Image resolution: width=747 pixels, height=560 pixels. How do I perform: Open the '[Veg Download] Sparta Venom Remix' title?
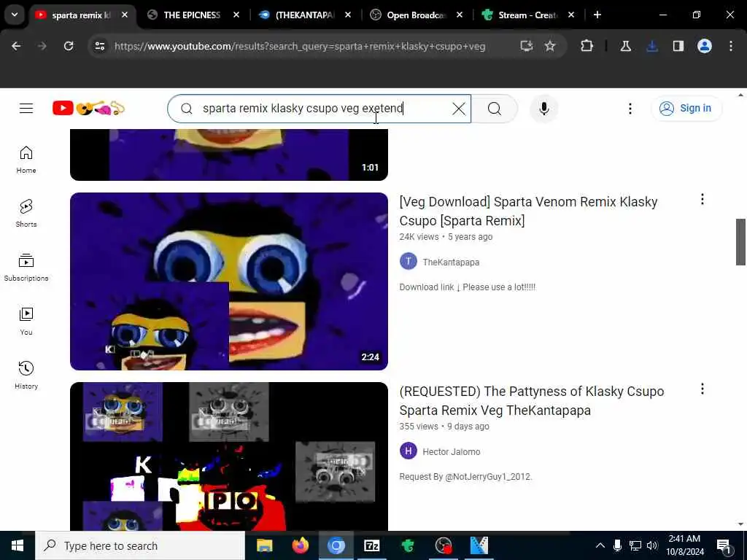click(x=528, y=211)
